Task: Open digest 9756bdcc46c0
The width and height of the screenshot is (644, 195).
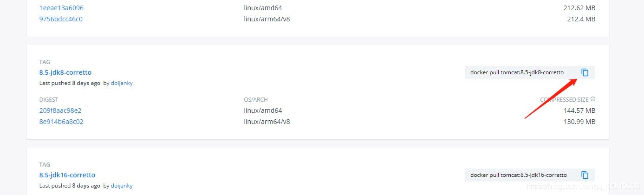Action: (61, 19)
